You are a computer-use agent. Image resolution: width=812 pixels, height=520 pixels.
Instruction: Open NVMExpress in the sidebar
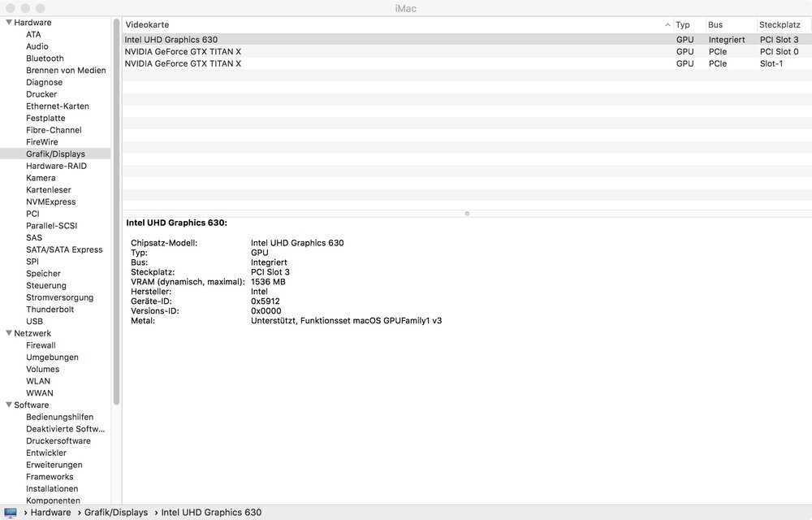click(x=50, y=201)
